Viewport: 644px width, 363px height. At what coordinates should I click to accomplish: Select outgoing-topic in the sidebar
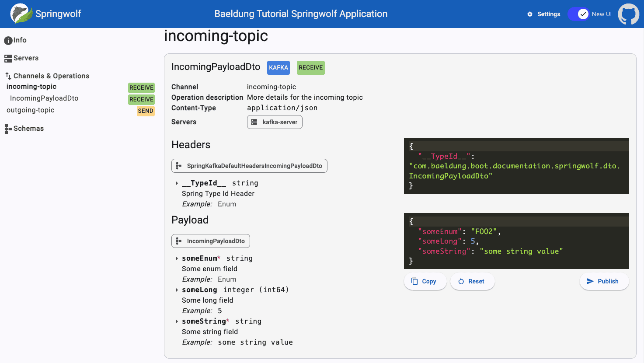point(31,110)
